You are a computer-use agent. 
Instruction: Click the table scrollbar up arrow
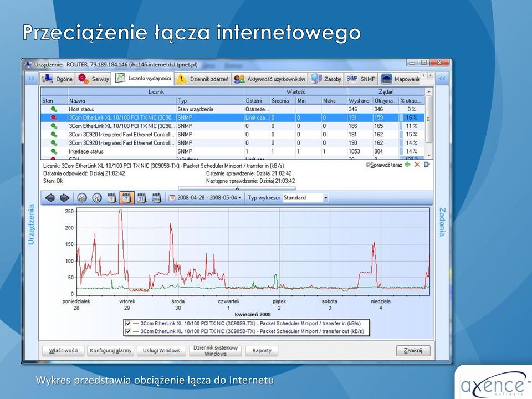tap(428, 91)
